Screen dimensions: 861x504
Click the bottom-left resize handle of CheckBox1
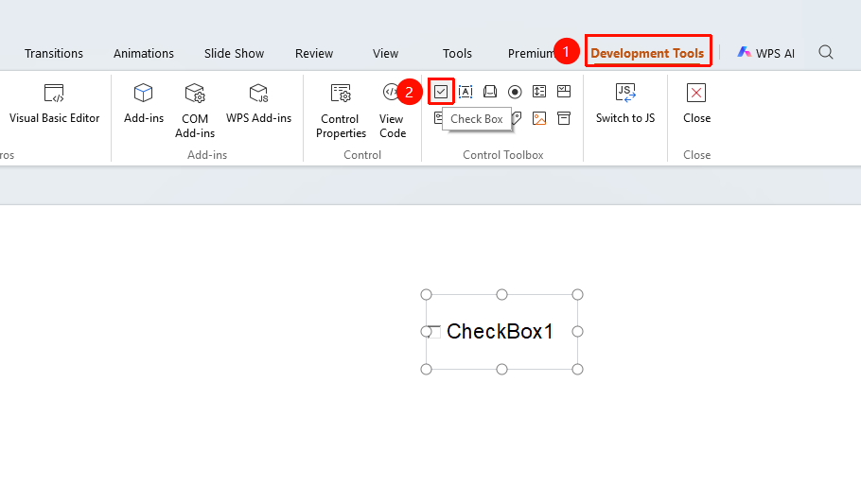pyautogui.click(x=426, y=370)
